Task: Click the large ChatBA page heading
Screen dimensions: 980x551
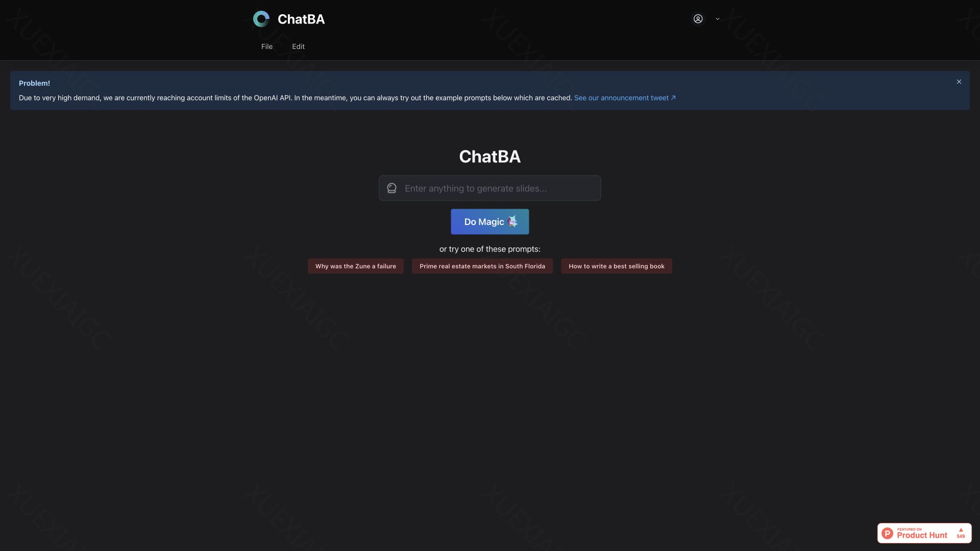Action: pos(489,157)
